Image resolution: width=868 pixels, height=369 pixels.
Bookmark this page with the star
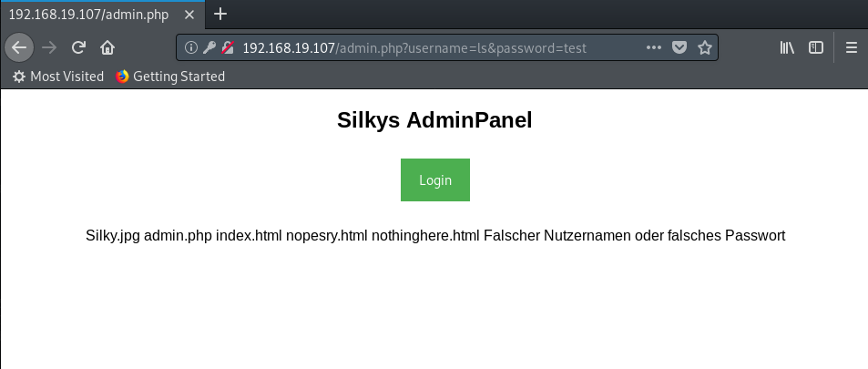coord(704,47)
